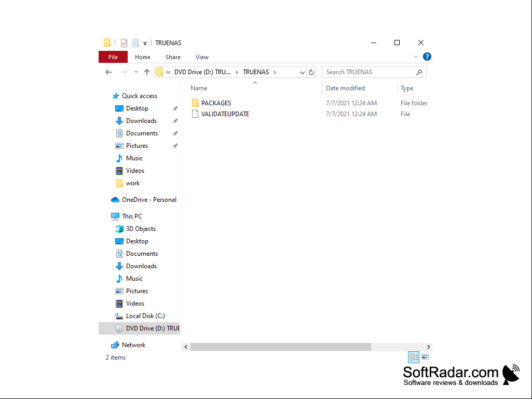Open the File menu

(113, 57)
